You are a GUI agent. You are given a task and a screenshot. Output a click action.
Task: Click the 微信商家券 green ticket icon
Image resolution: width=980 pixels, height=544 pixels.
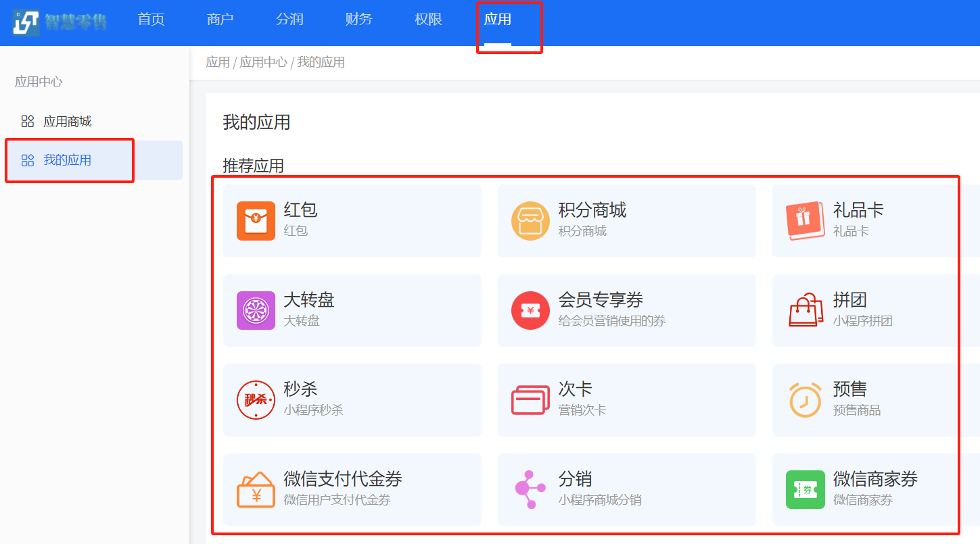(x=806, y=490)
